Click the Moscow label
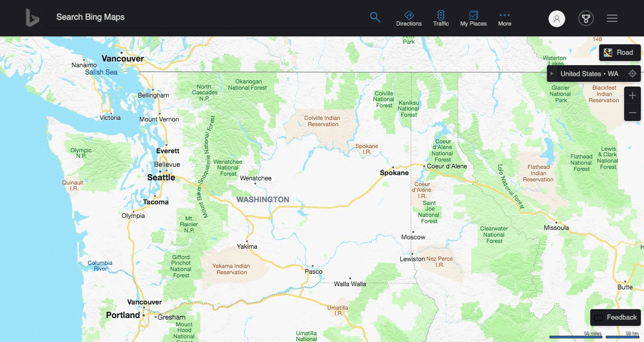The image size is (644, 342). click(x=413, y=237)
